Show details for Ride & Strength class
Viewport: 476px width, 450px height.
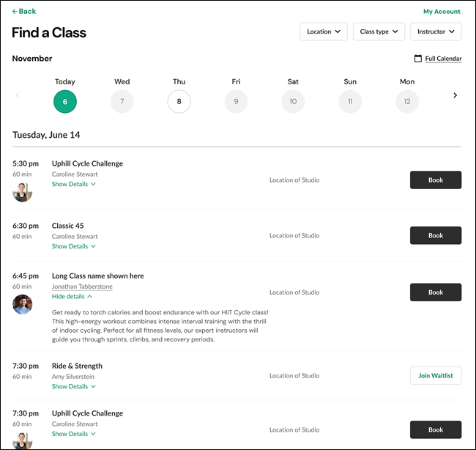tap(73, 386)
